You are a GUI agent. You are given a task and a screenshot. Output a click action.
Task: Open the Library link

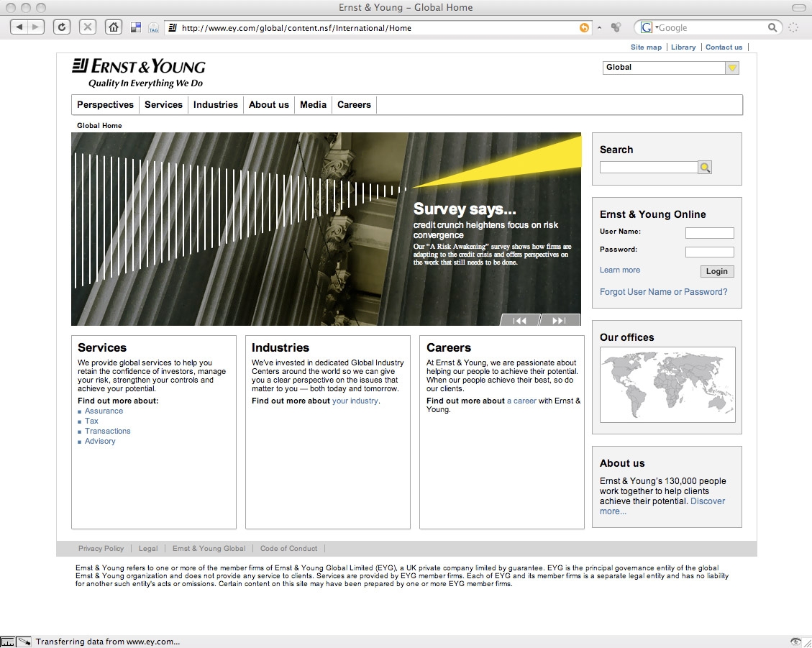(x=683, y=47)
